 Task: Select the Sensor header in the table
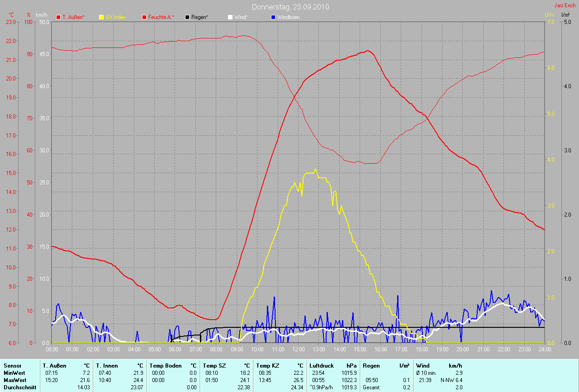coord(12,365)
